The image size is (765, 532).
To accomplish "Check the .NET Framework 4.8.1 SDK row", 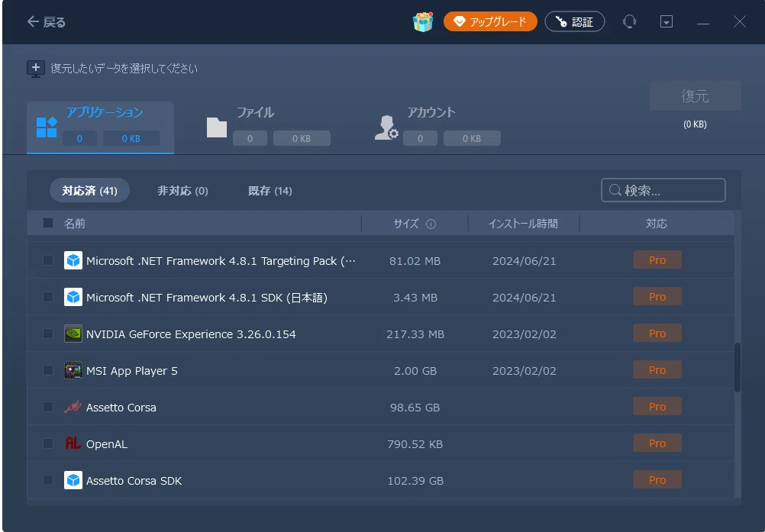I will 48,297.
